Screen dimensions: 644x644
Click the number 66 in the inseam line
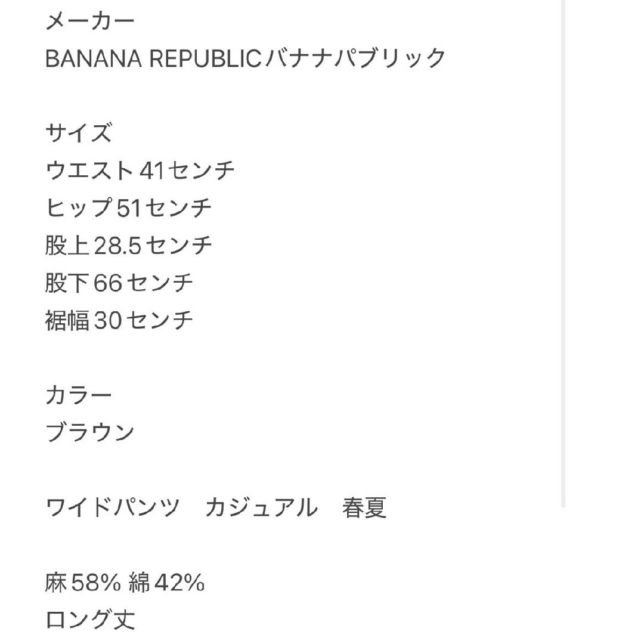tap(108, 283)
